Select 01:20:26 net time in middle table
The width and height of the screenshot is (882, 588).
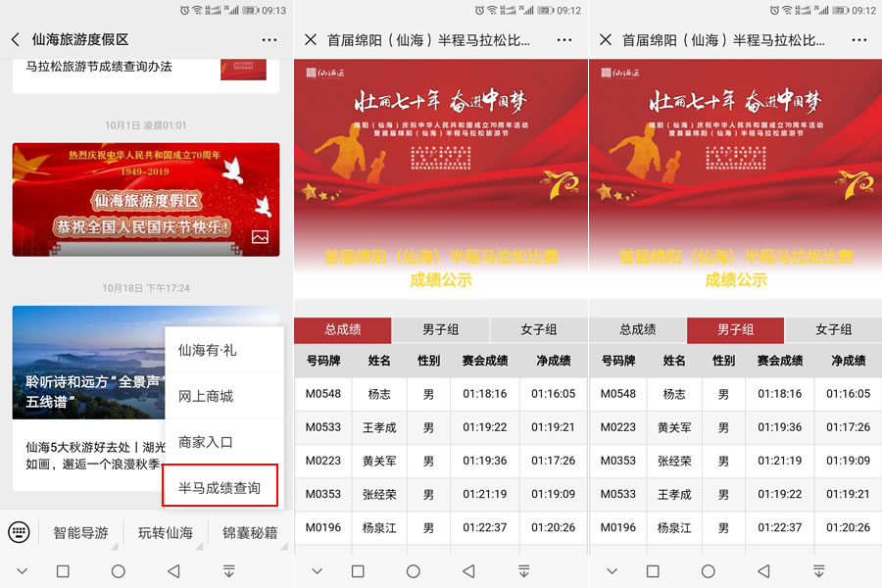coord(554,528)
